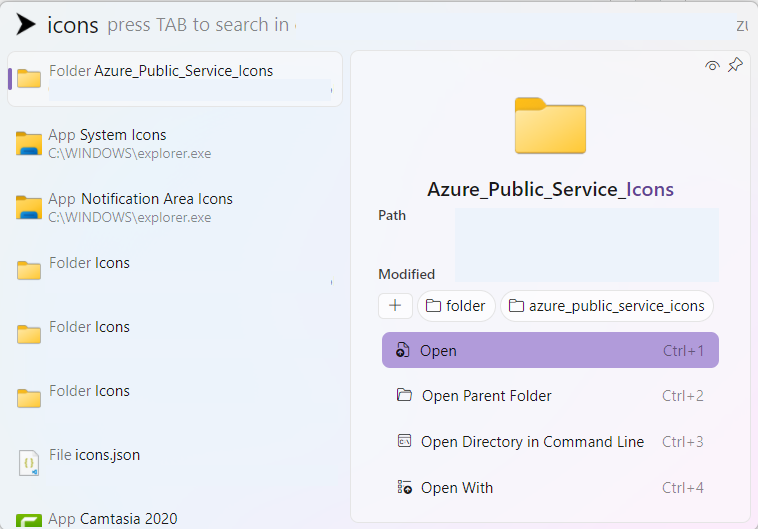This screenshot has height=529, width=758.
Task: Add a tag with the plus button
Action: coord(395,306)
